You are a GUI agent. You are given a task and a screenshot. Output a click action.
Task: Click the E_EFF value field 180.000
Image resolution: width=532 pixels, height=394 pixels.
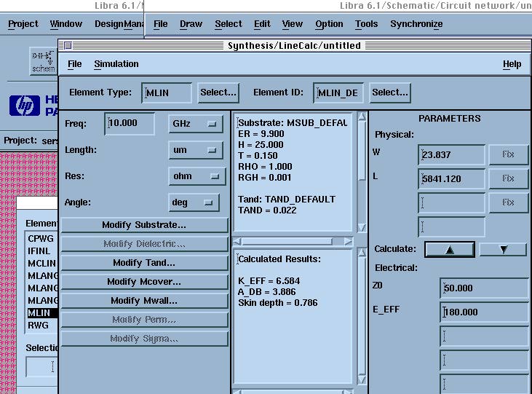point(485,312)
